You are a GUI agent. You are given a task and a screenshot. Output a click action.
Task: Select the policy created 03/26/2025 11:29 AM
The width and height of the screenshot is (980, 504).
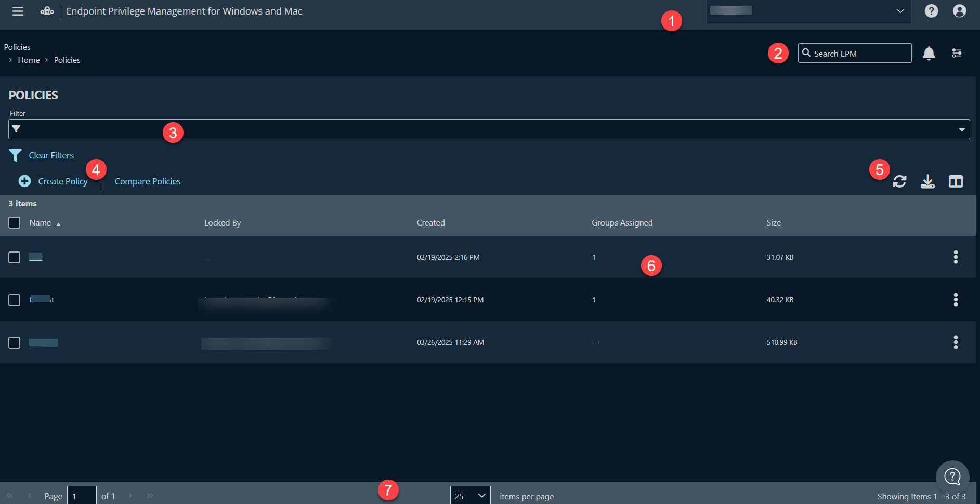15,343
